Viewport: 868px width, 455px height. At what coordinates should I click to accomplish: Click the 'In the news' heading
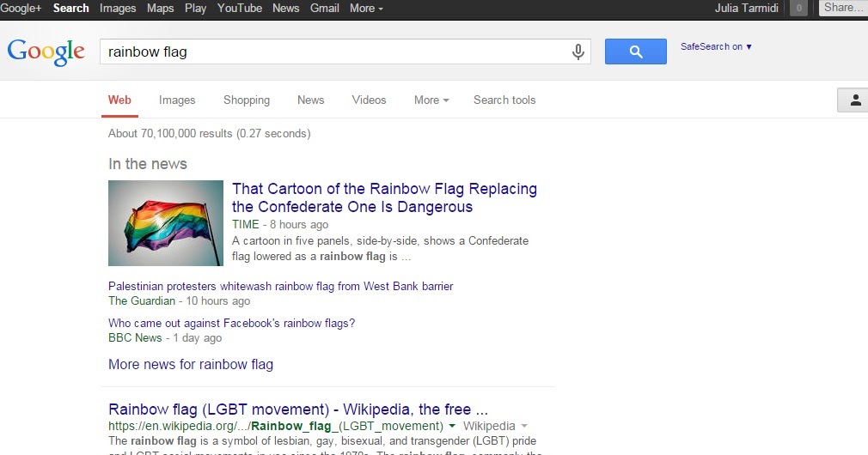pos(148,164)
